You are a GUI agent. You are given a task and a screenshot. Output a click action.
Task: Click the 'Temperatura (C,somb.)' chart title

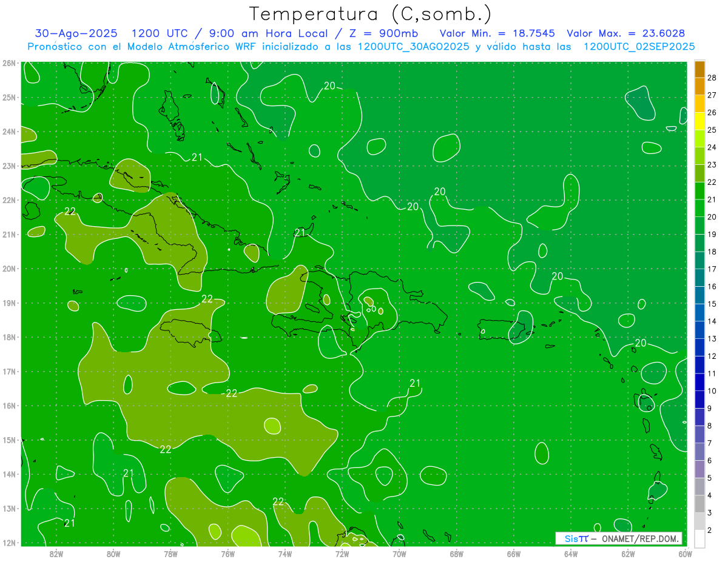371,15
